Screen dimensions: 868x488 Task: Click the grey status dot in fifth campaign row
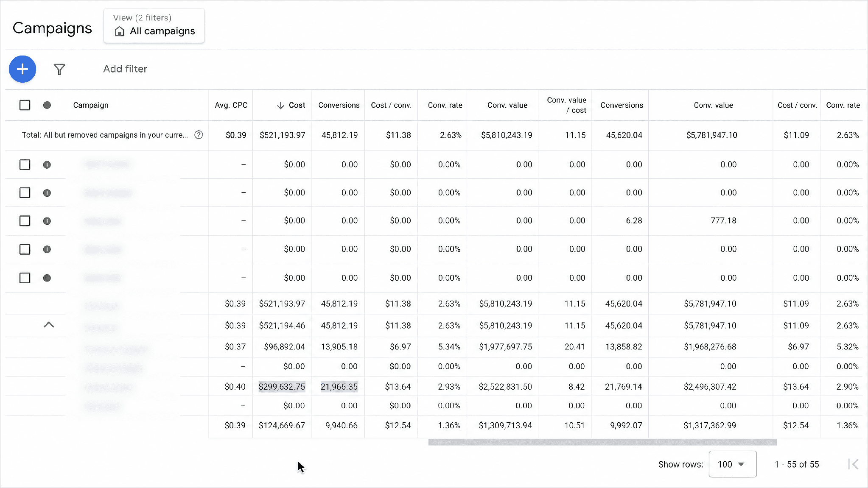(47, 278)
